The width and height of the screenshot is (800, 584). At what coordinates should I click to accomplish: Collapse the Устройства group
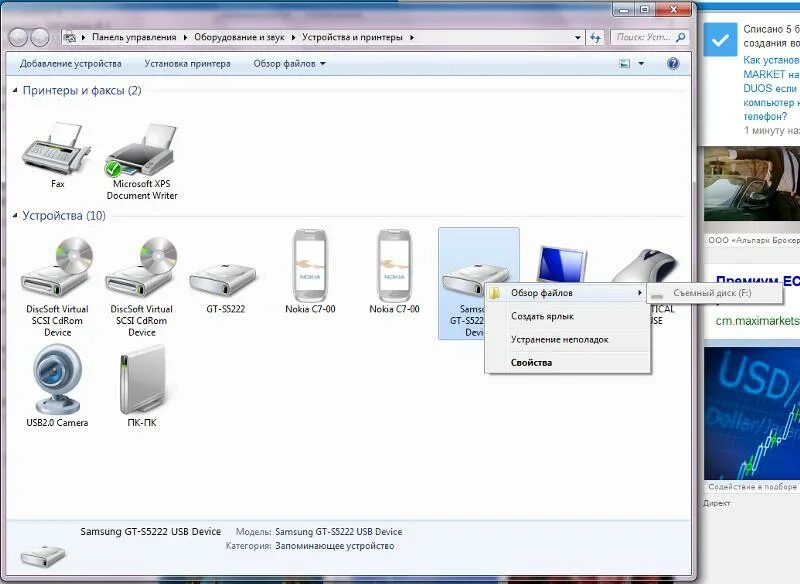click(x=15, y=216)
